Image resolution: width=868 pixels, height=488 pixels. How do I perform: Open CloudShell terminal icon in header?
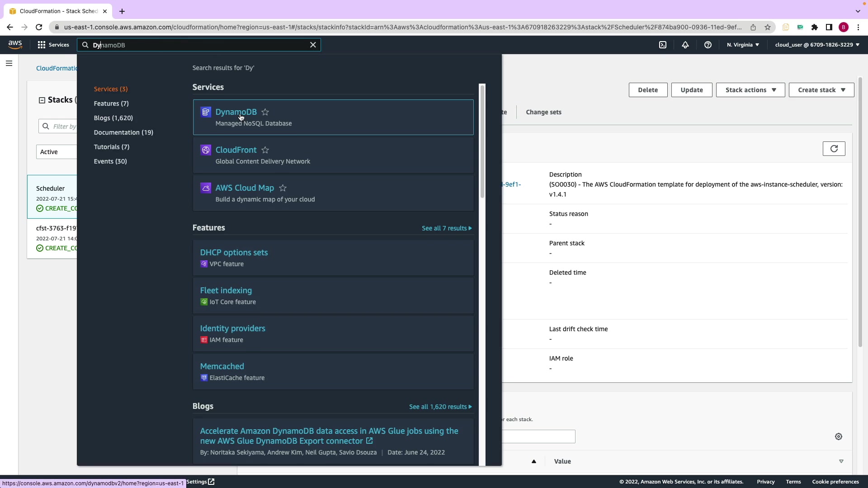[663, 45]
